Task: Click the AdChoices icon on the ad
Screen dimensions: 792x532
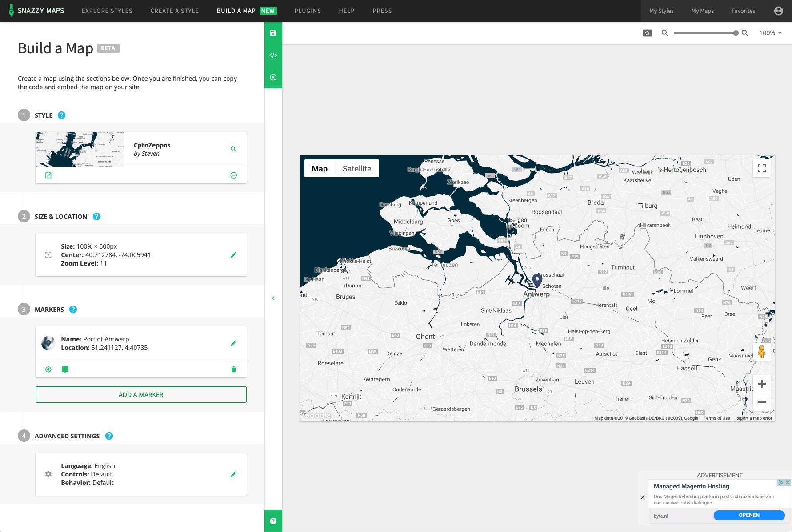Action: tap(780, 483)
